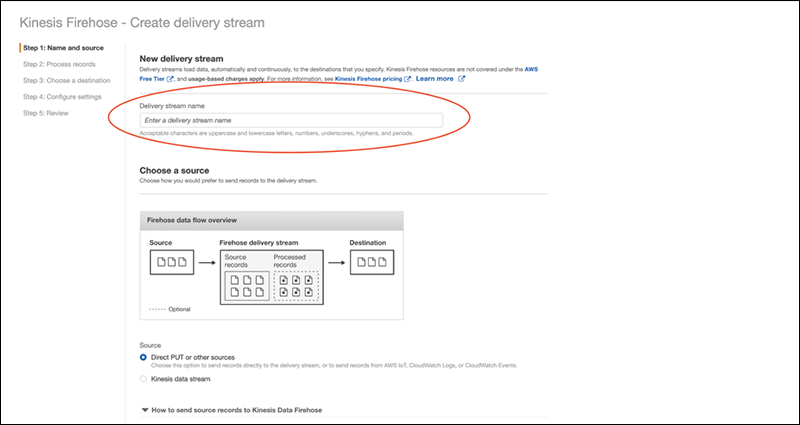This screenshot has width=800, height=425.
Task: Open Step 2: Process records
Action: click(60, 64)
